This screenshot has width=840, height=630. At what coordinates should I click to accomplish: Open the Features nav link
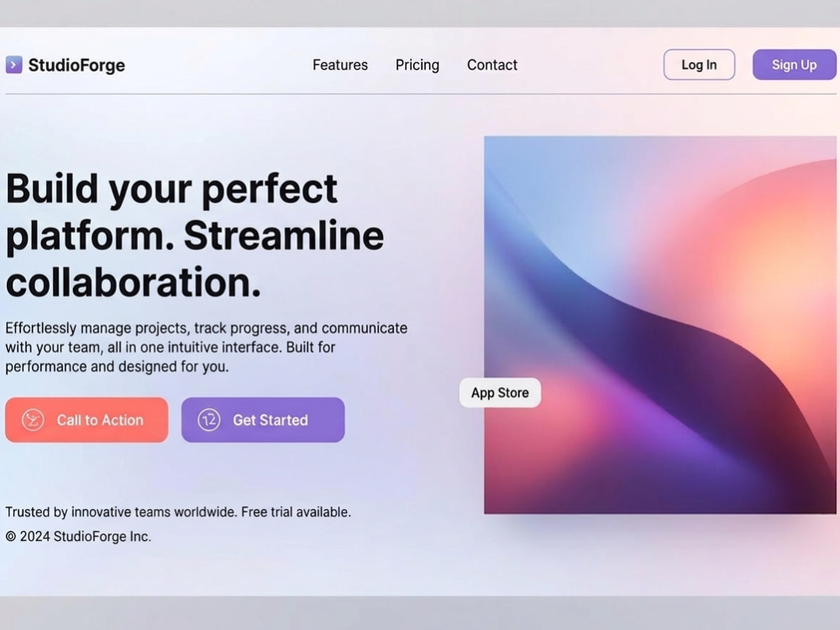(x=340, y=65)
